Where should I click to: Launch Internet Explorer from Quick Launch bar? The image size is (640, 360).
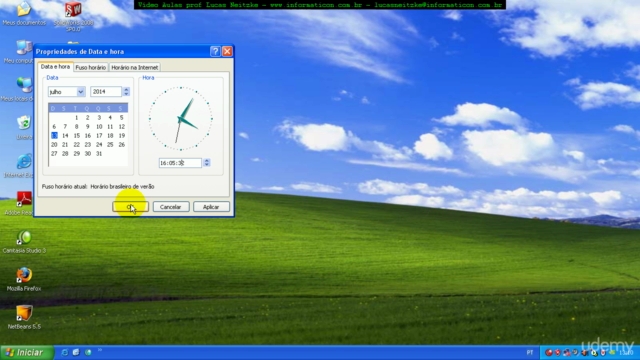pyautogui.click(x=64, y=352)
